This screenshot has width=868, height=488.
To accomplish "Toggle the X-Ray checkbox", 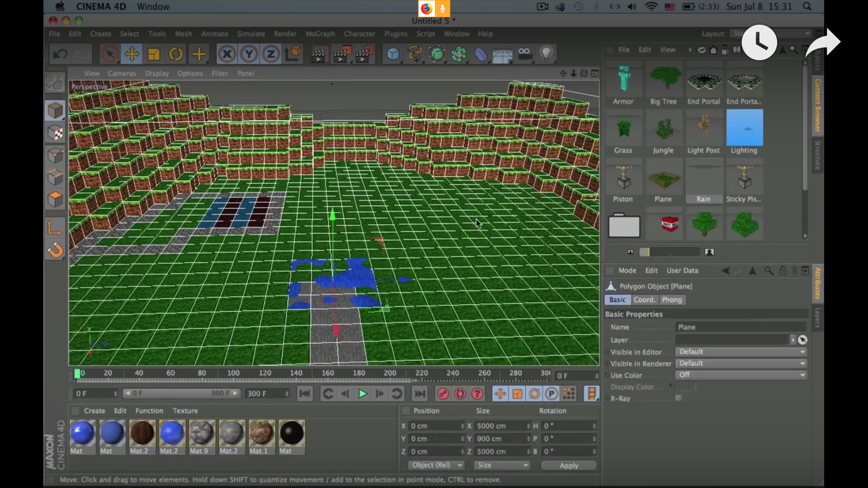I will point(679,398).
